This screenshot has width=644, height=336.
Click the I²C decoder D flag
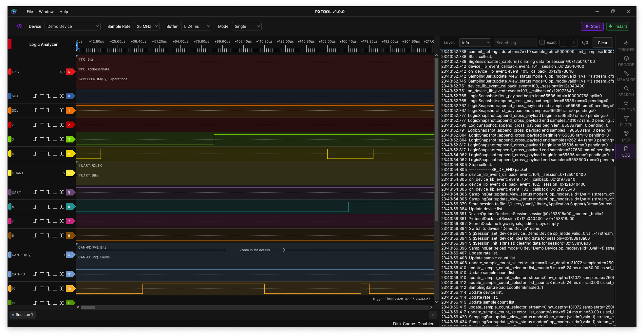[70, 72]
